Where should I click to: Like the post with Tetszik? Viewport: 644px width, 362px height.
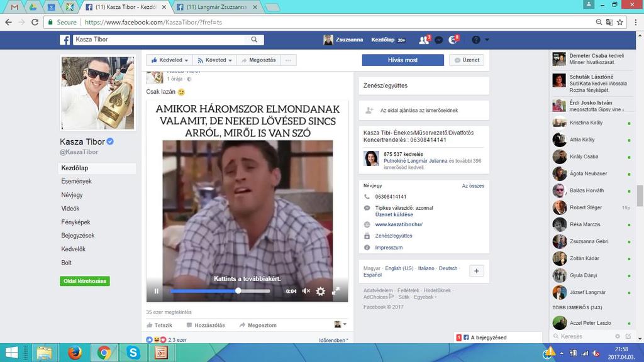[160, 325]
